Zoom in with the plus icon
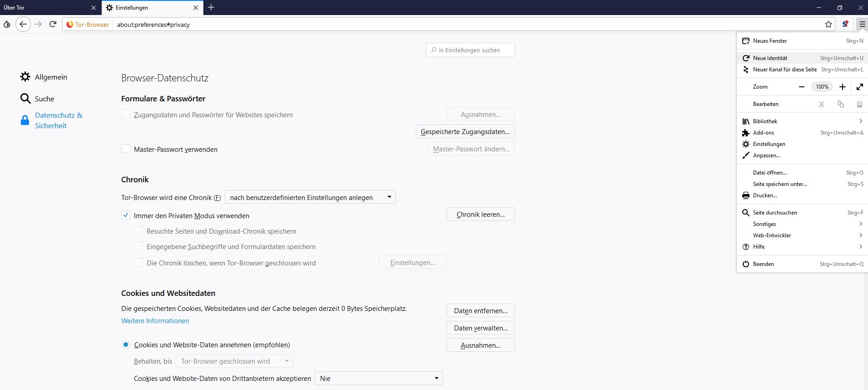Screen dimensions: 868x390 (843, 87)
